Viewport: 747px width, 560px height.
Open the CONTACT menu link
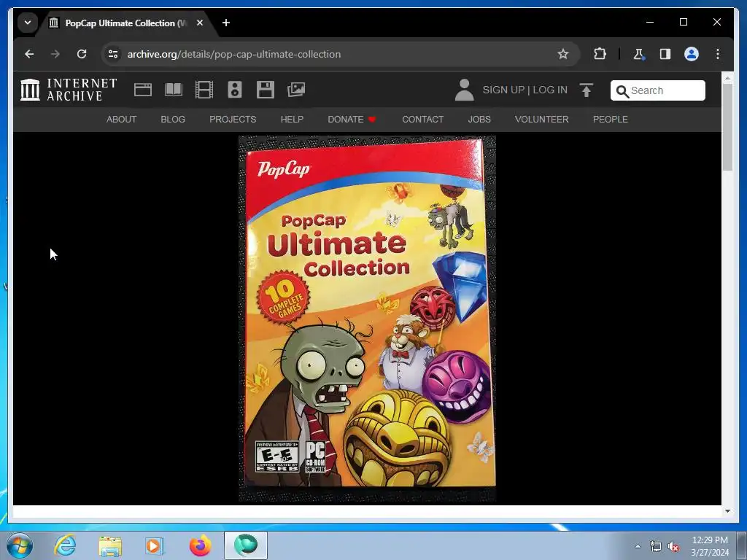tap(422, 119)
